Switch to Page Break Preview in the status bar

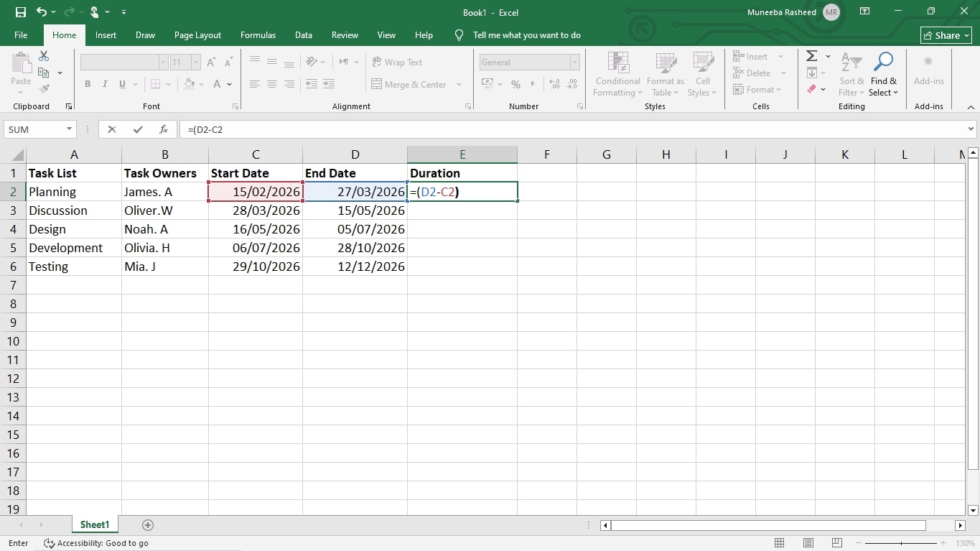coord(836,543)
